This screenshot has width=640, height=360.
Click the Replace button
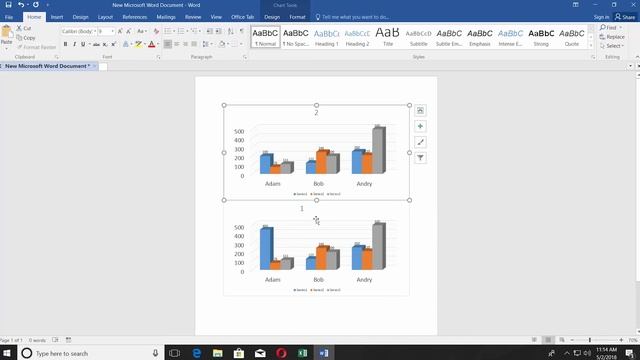(x=612, y=37)
